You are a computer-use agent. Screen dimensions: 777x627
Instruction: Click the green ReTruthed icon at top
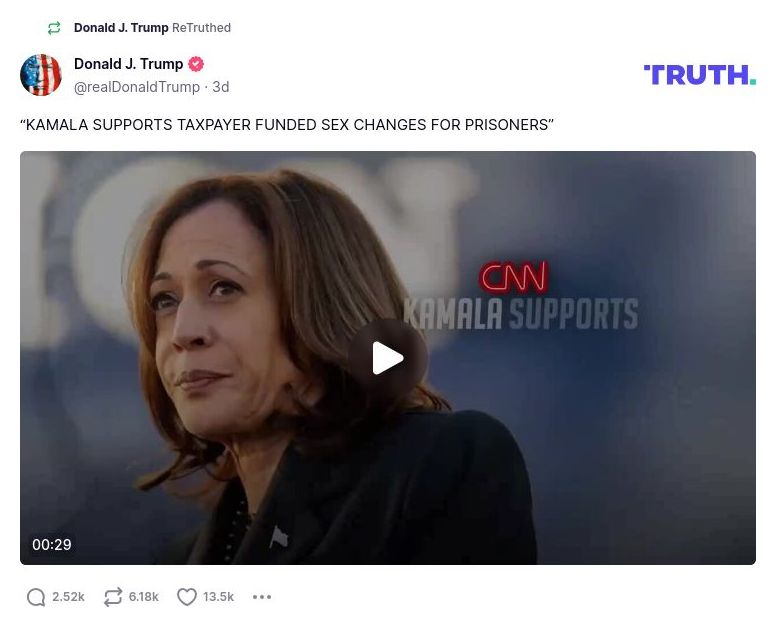pos(54,28)
